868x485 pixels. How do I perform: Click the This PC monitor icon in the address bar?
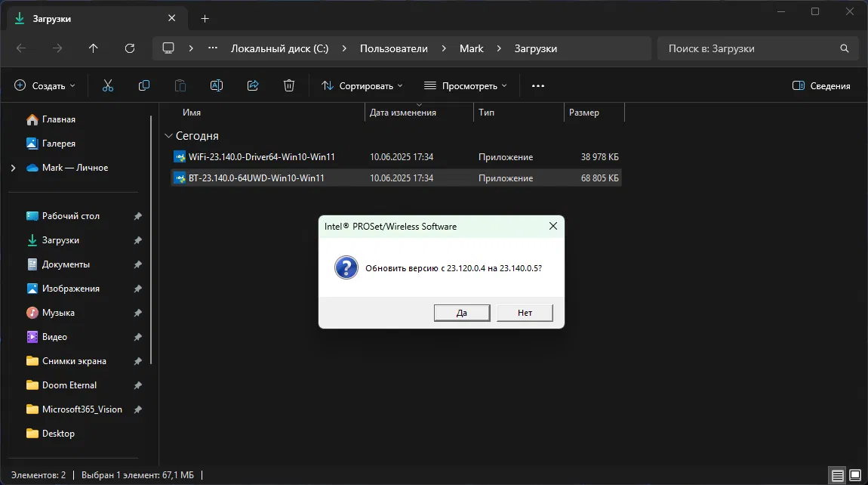point(168,48)
